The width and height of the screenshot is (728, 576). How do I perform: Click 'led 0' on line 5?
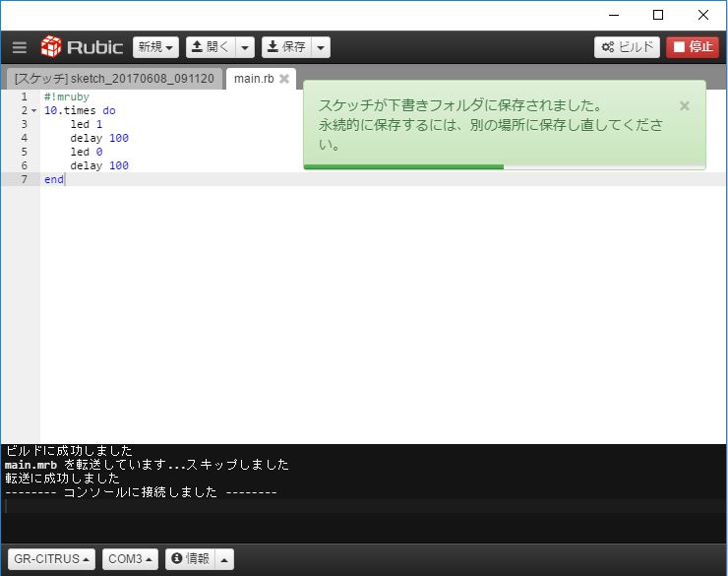pyautogui.click(x=87, y=152)
